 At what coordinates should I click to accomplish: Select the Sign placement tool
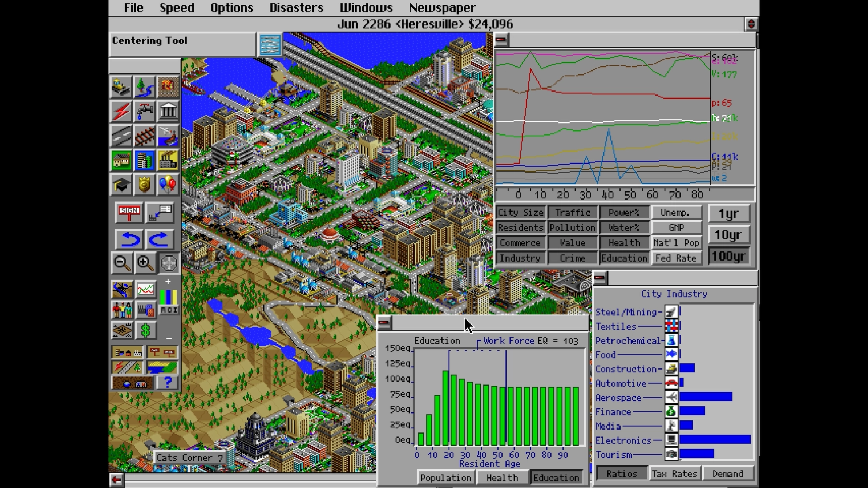click(x=129, y=212)
